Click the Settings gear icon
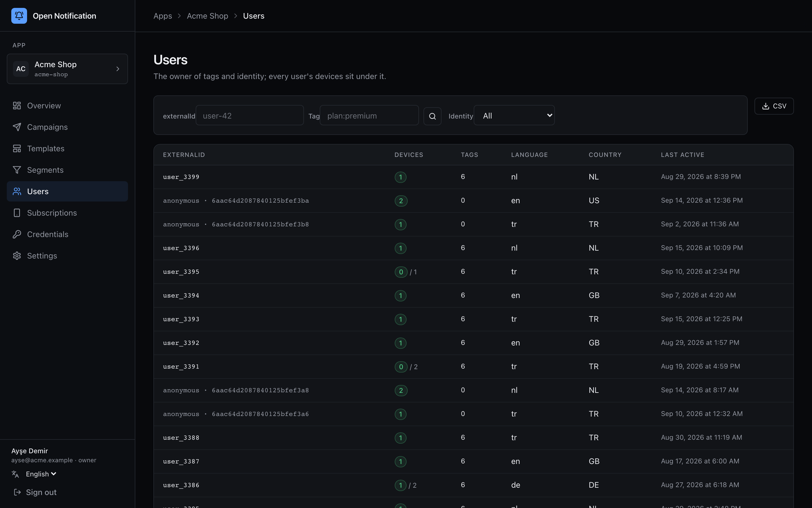 17,256
